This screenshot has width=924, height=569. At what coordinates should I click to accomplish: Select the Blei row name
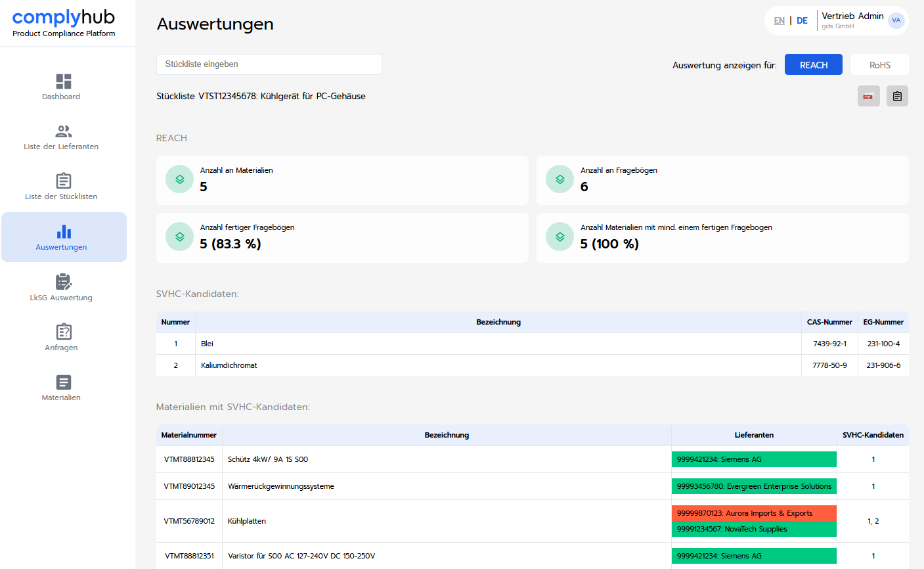[x=208, y=344]
